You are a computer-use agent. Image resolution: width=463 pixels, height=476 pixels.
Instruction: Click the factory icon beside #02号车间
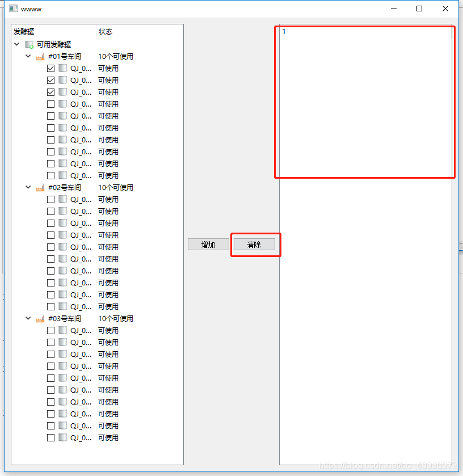(x=40, y=187)
